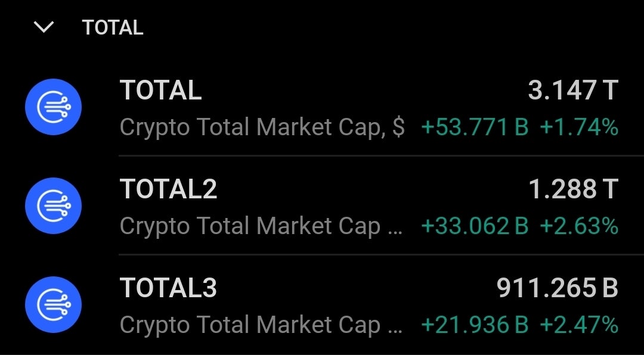Tap the +2.47% percent change

pyautogui.click(x=579, y=325)
